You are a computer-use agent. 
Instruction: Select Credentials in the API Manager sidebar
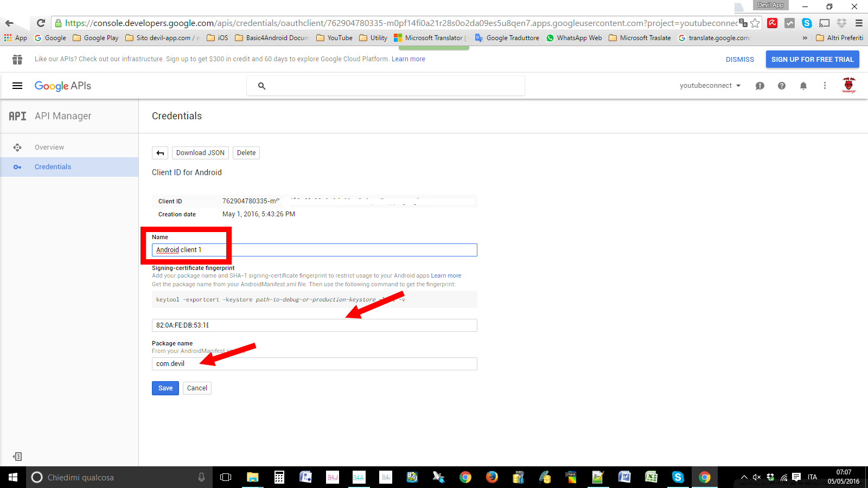69,167
